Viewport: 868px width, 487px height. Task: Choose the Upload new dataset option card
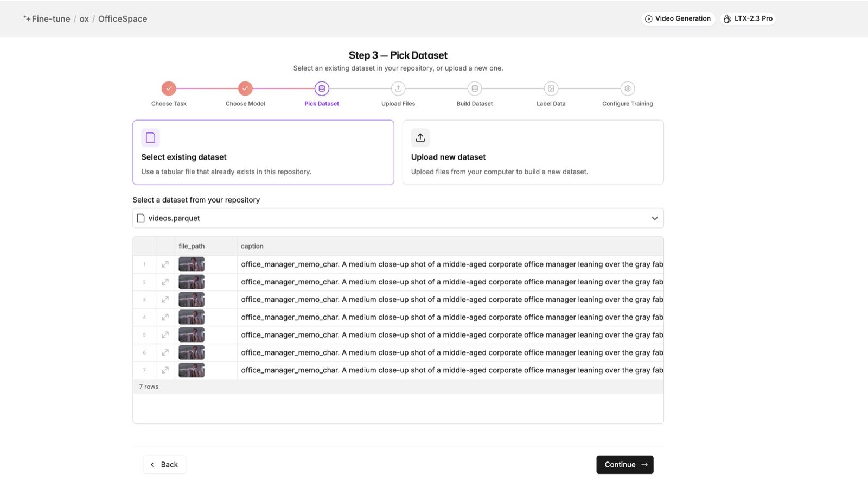pos(533,153)
